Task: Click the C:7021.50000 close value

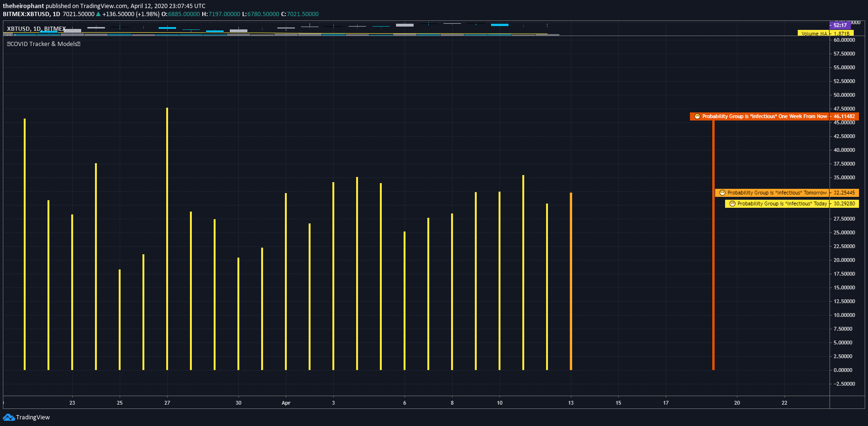Action: (300, 14)
